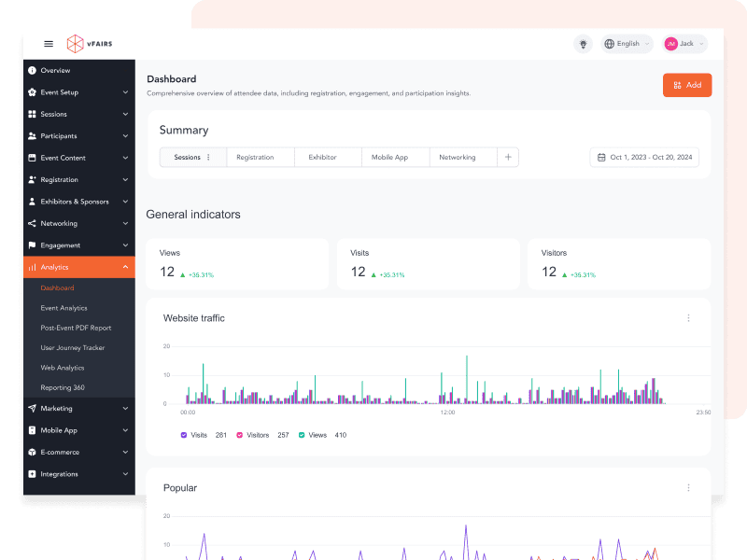Expand the Sessions sidebar chevron
The width and height of the screenshot is (747, 560).
(x=125, y=114)
